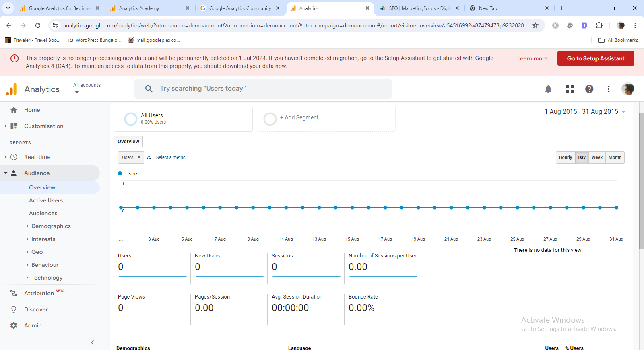Toggle the All Users segment circle

[131, 119]
